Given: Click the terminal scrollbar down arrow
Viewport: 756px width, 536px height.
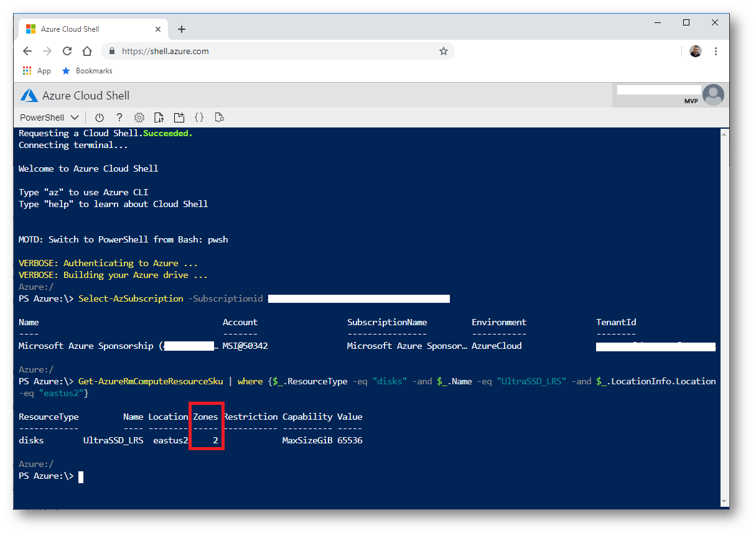Looking at the screenshot, I should tap(724, 501).
